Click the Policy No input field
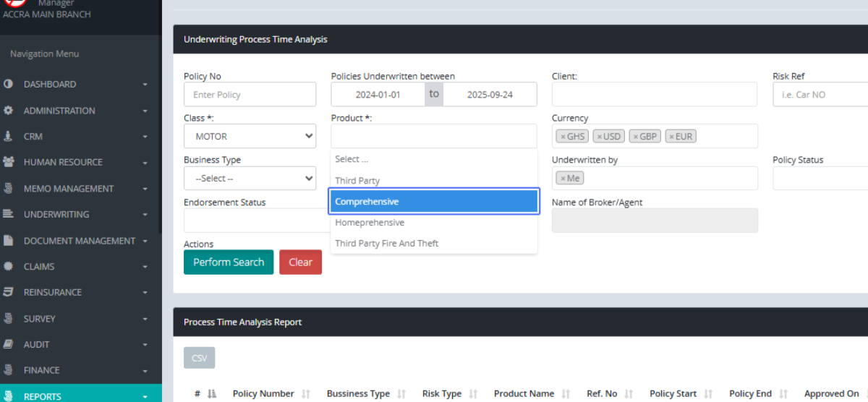The width and height of the screenshot is (868, 402). click(x=250, y=95)
